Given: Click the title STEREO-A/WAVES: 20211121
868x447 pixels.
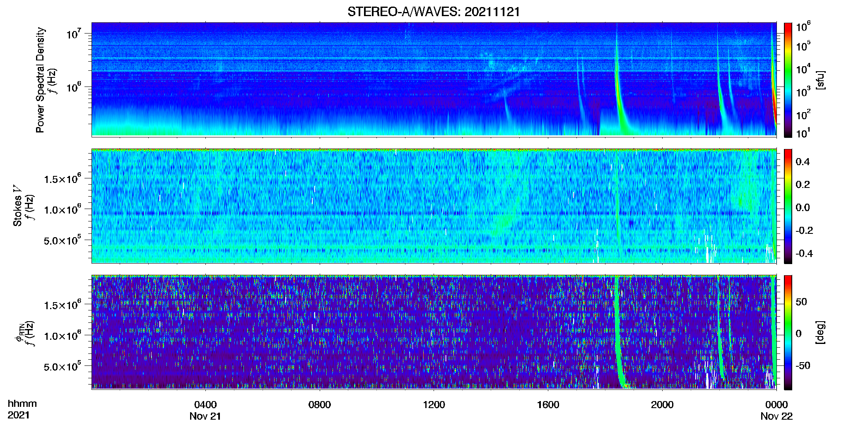Looking at the screenshot, I should click(434, 12).
